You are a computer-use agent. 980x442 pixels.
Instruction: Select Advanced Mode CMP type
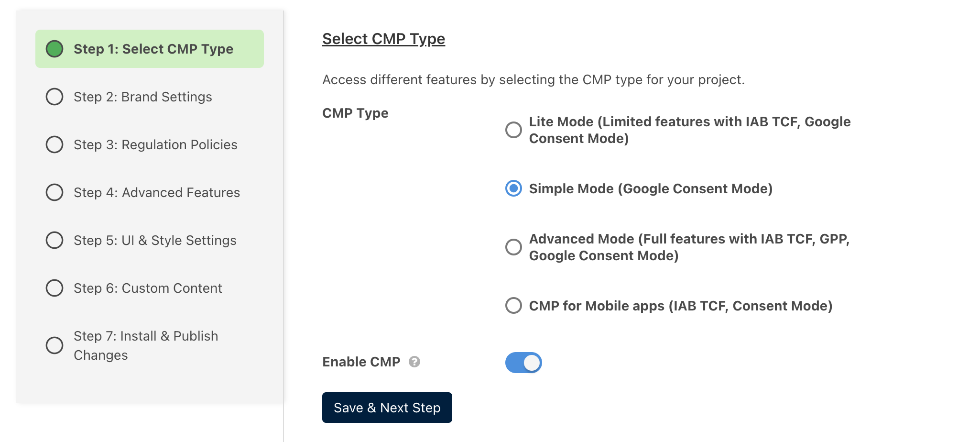tap(513, 247)
